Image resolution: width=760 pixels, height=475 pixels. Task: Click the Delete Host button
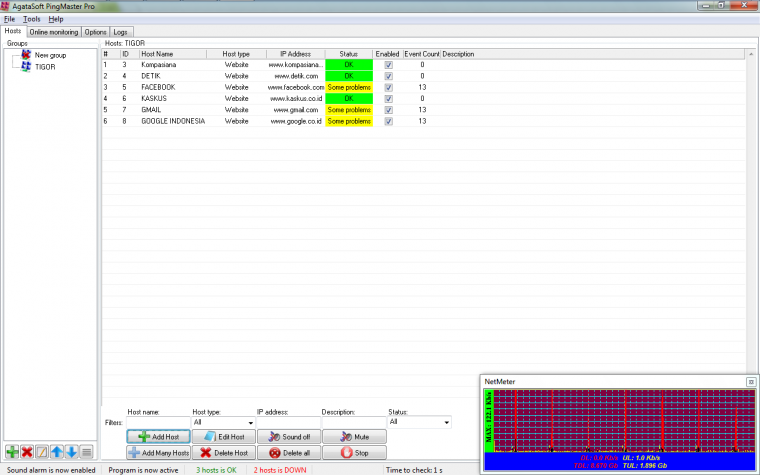tap(224, 453)
